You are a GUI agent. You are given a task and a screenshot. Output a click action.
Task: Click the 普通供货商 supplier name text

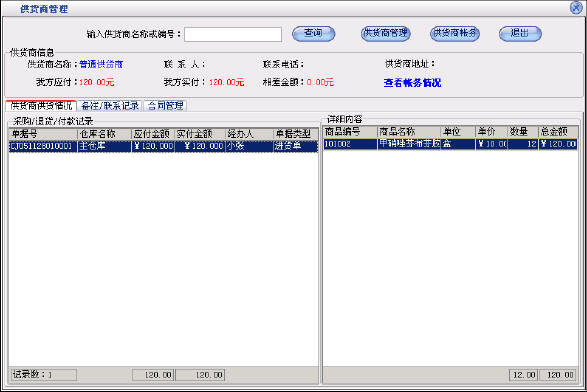101,64
